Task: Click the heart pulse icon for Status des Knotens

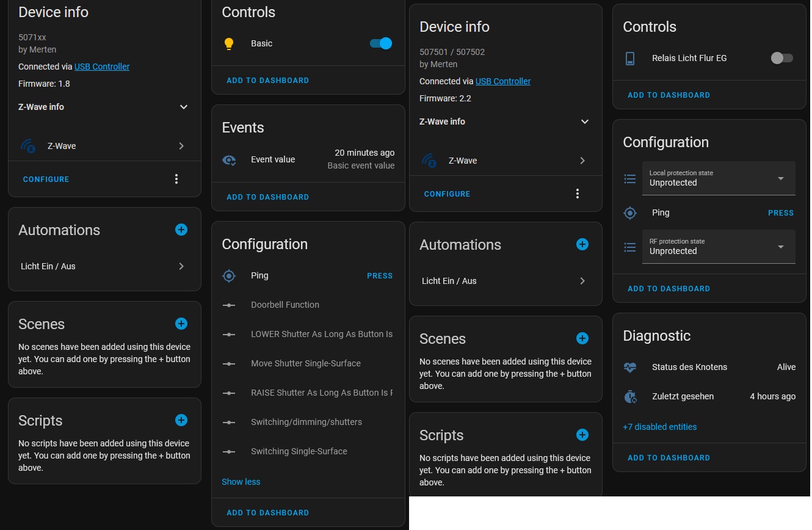Action: 630,367
